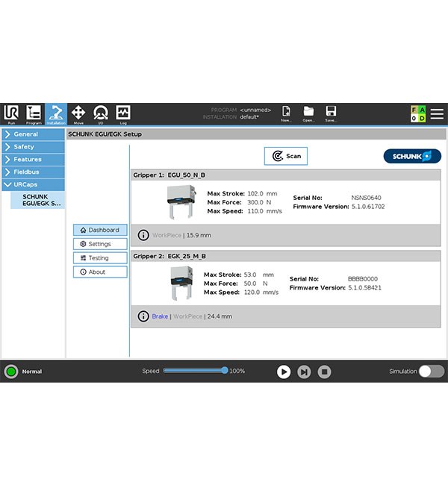Toggle the Simulation switch

432,371
